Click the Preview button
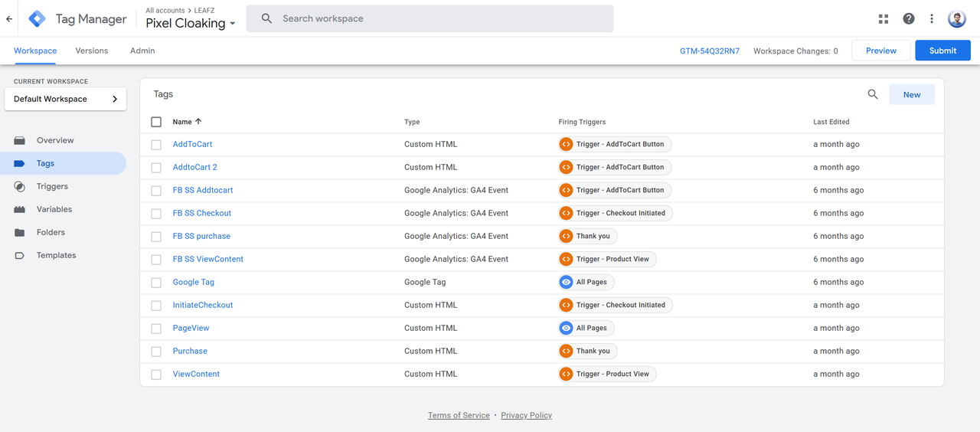Image resolution: width=980 pixels, height=432 pixels. click(881, 51)
